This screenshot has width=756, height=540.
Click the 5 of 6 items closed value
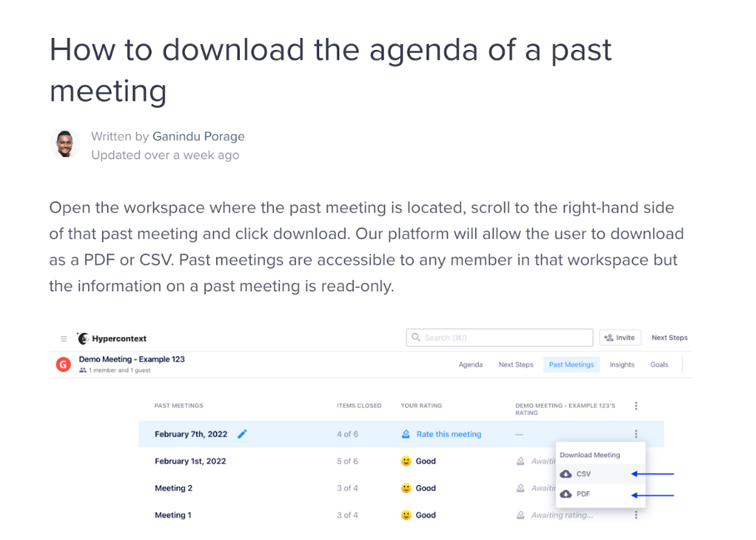pyautogui.click(x=347, y=461)
